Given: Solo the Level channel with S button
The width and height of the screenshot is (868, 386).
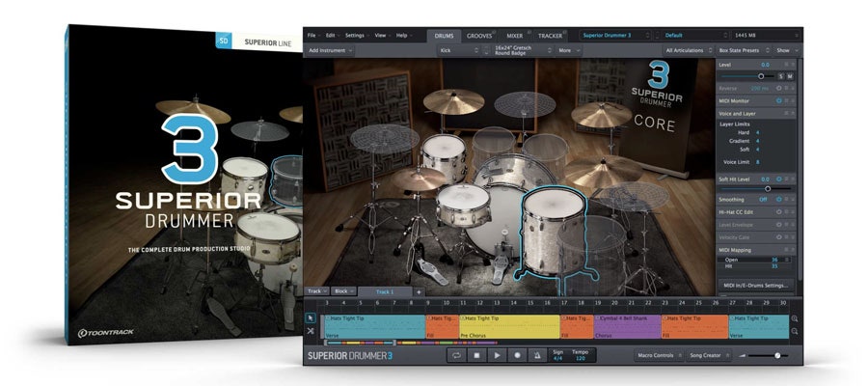Looking at the screenshot, I should click(x=781, y=75).
